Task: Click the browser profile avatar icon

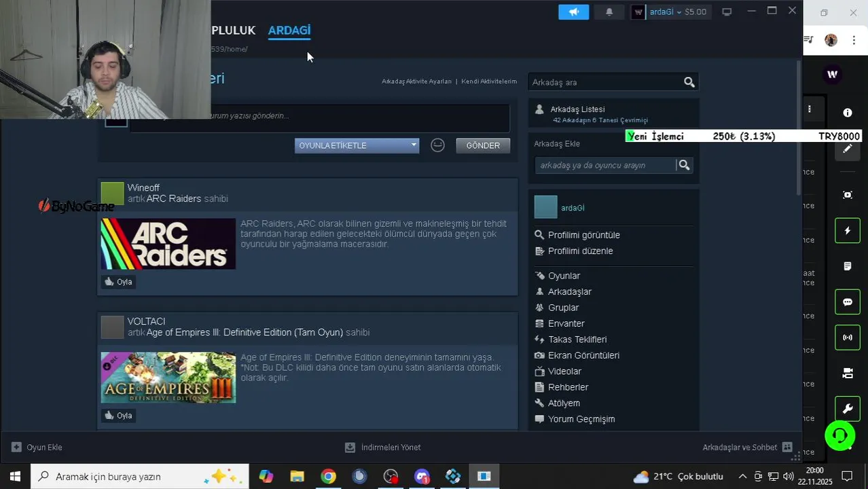Action: [x=831, y=40]
